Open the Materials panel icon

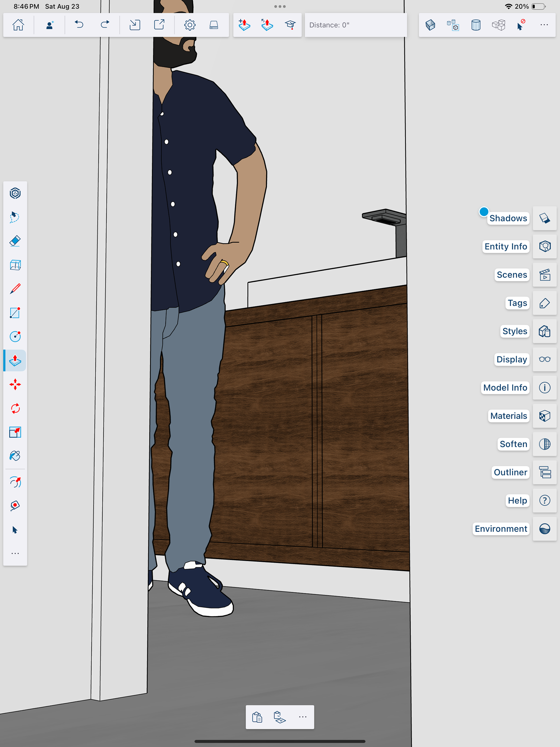545,416
